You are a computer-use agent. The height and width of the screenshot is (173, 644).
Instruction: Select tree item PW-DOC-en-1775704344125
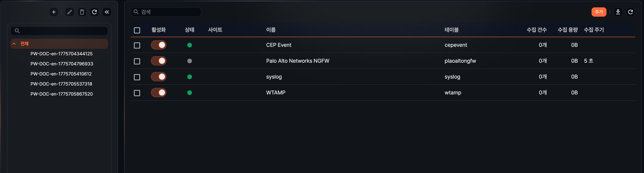tap(62, 54)
